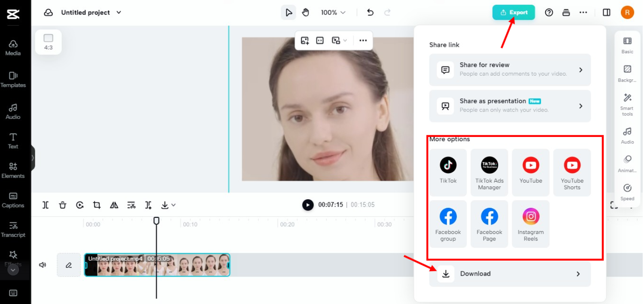Screen dimensions: 644x304
Task: Share the video to TikTok
Action: click(448, 172)
